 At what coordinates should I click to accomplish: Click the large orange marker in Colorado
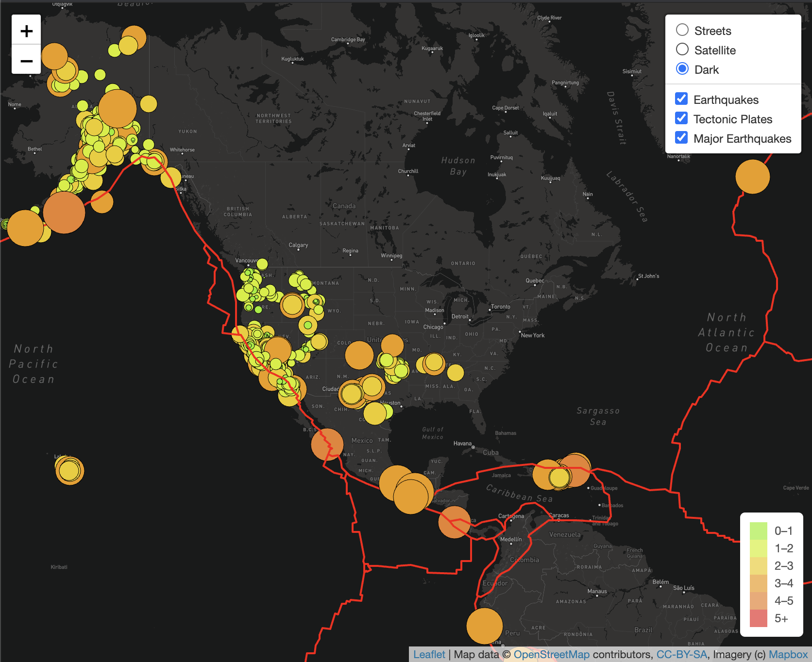coord(359,355)
